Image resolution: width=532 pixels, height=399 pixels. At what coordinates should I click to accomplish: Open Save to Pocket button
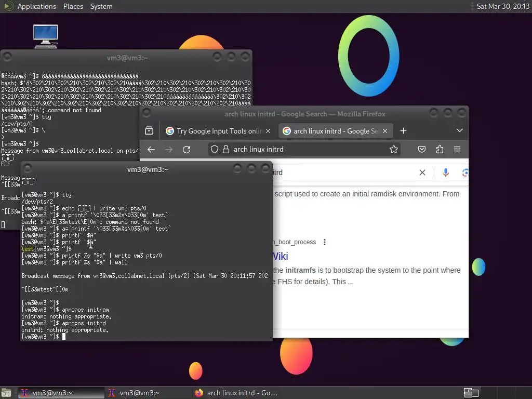coord(422,149)
